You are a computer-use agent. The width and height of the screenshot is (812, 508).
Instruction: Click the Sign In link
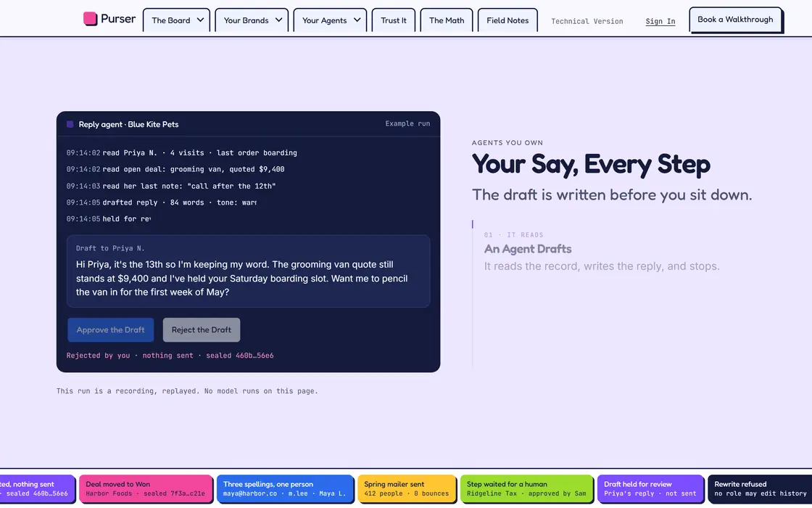660,21
